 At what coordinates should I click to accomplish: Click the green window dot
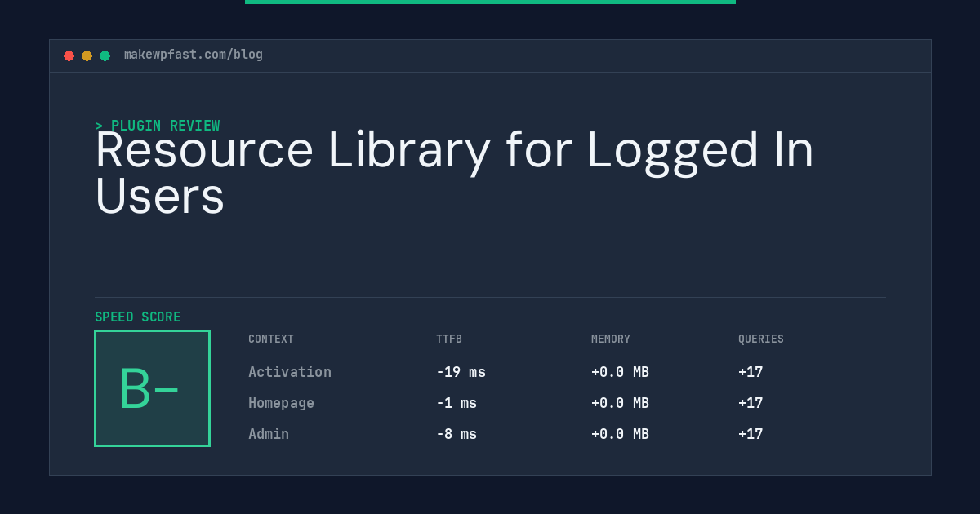tap(105, 55)
